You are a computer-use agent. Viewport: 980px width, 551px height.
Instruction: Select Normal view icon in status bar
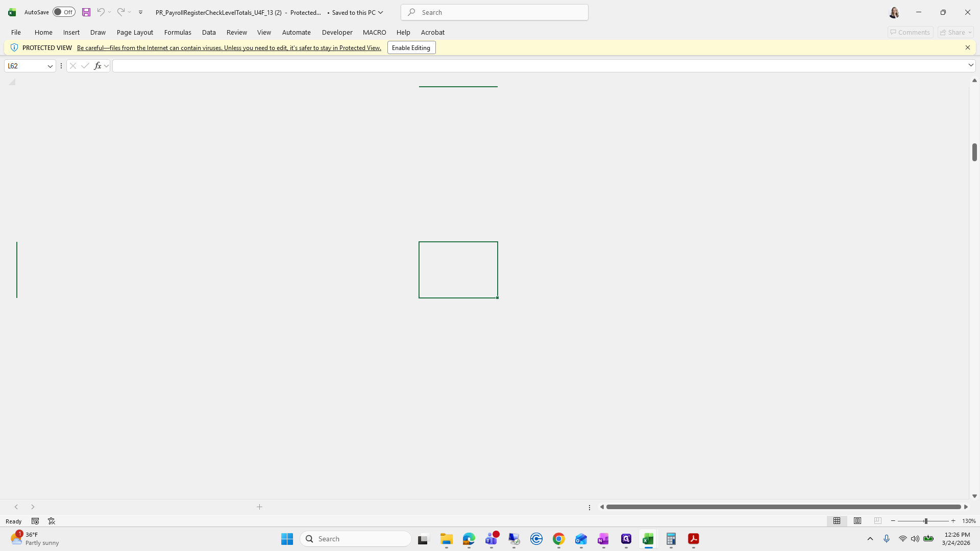(x=837, y=521)
